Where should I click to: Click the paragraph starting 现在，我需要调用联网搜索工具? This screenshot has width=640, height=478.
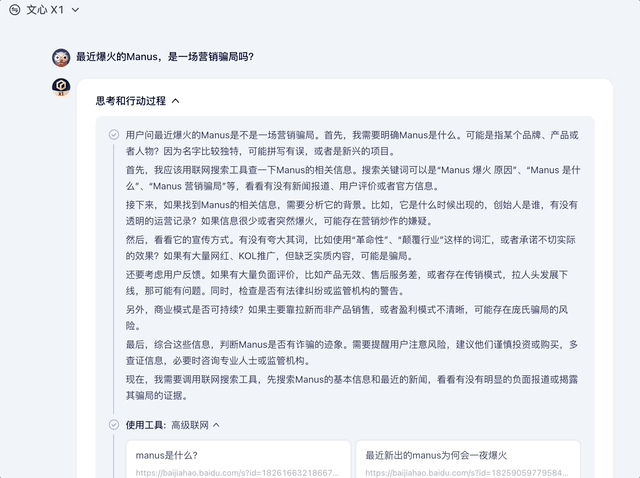[x=352, y=387]
